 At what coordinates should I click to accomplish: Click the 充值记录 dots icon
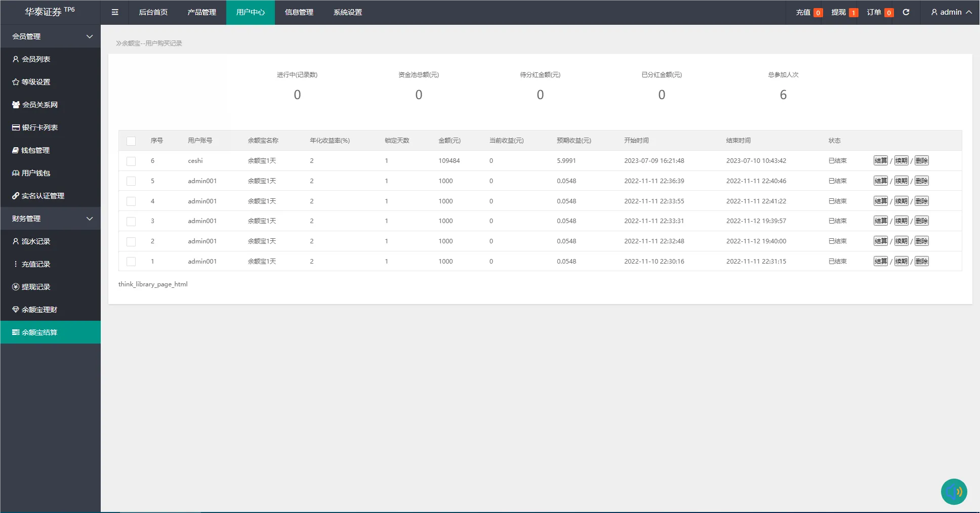tap(16, 264)
